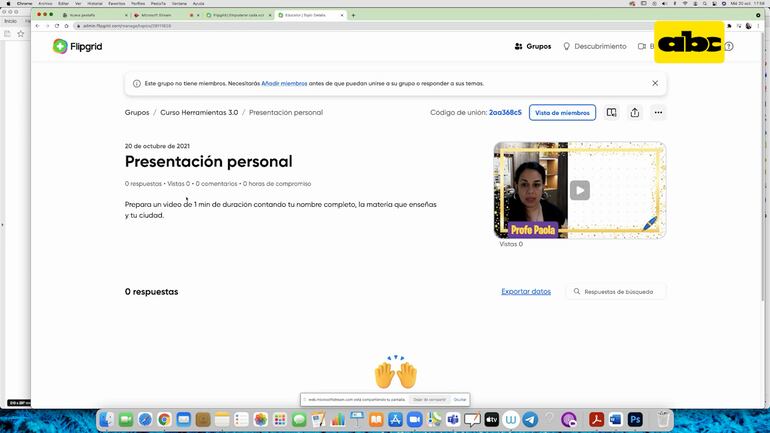This screenshot has width=770, height=433.
Task: Open the Historial menu in menu bar
Action: (x=95, y=3)
